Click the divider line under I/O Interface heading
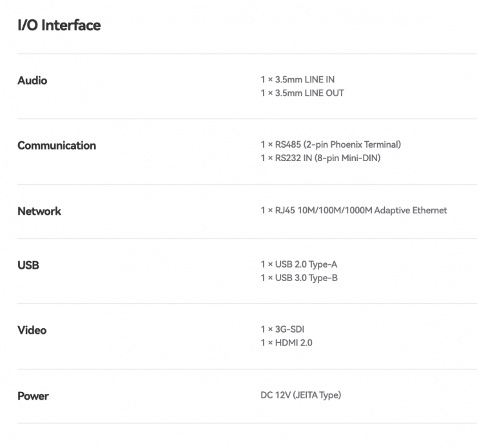 [247, 54]
